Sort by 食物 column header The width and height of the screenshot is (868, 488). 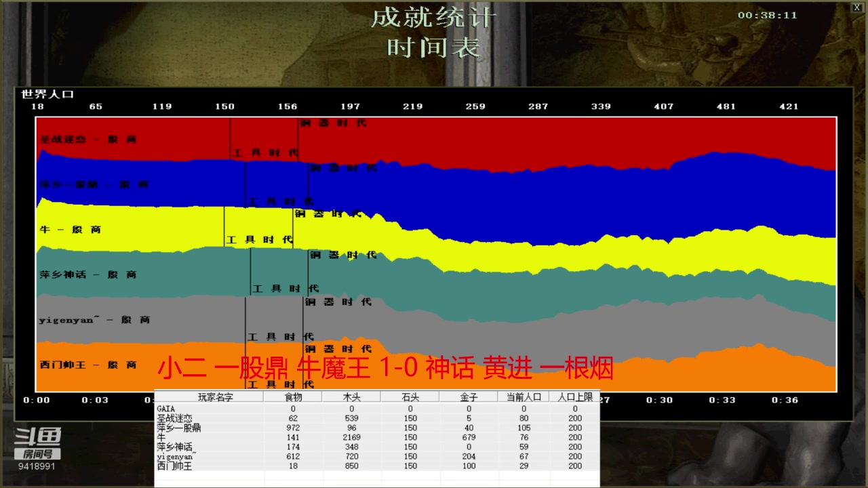point(293,397)
